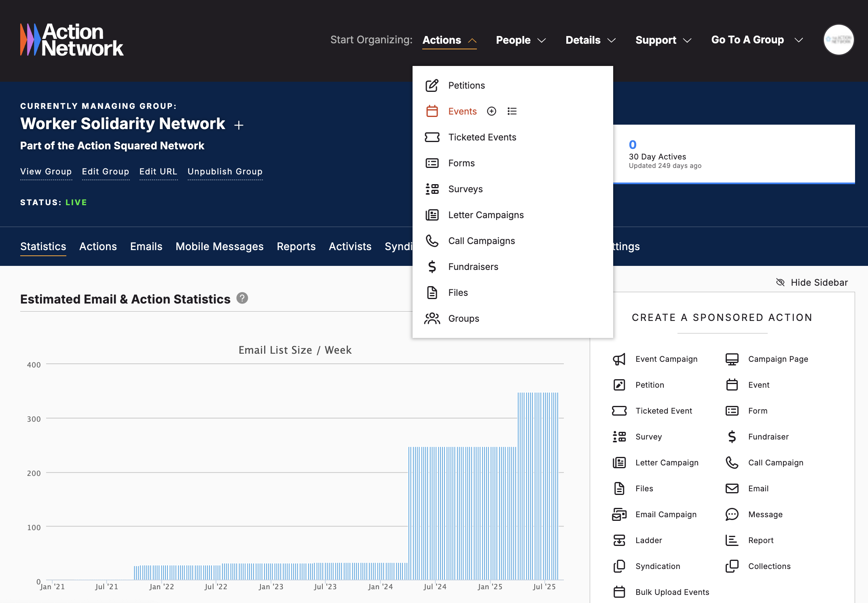Viewport: 868px width, 603px height.
Task: Click the Action Network logo
Action: coord(72,40)
